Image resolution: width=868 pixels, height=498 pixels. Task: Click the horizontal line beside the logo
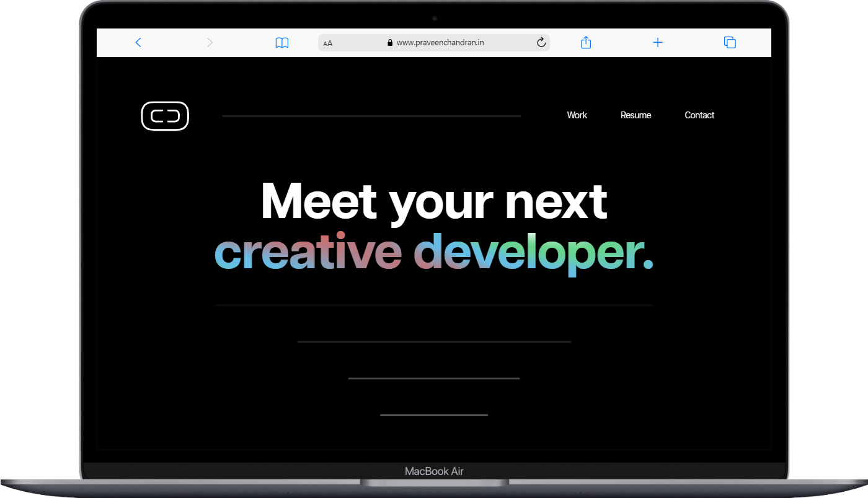(371, 116)
